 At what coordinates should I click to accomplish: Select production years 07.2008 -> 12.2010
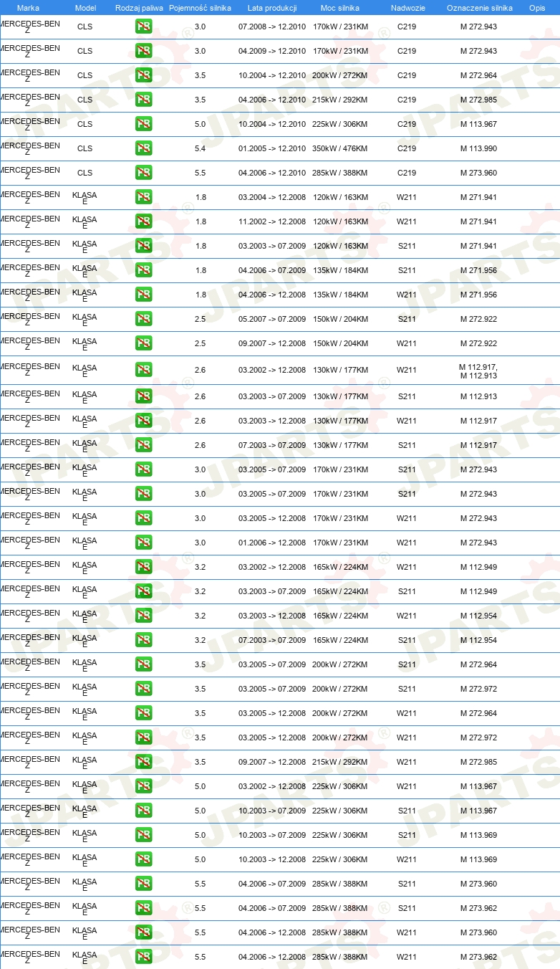pyautogui.click(x=272, y=27)
